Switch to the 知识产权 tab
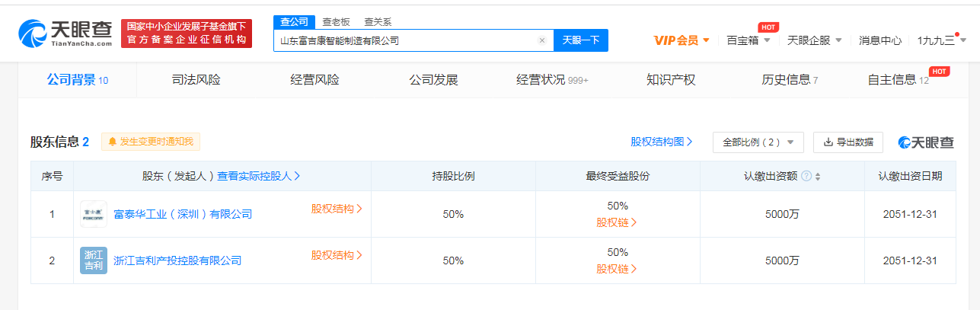 pos(671,80)
